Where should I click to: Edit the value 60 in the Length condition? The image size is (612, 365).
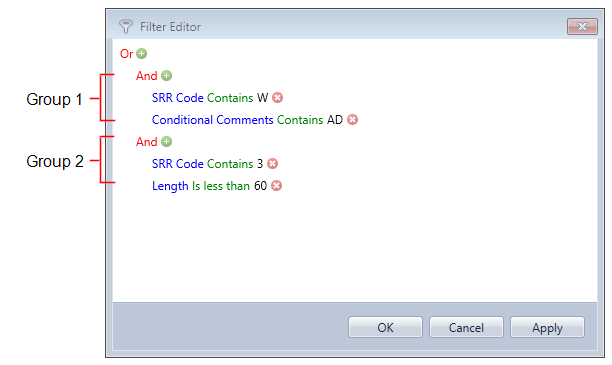(260, 186)
